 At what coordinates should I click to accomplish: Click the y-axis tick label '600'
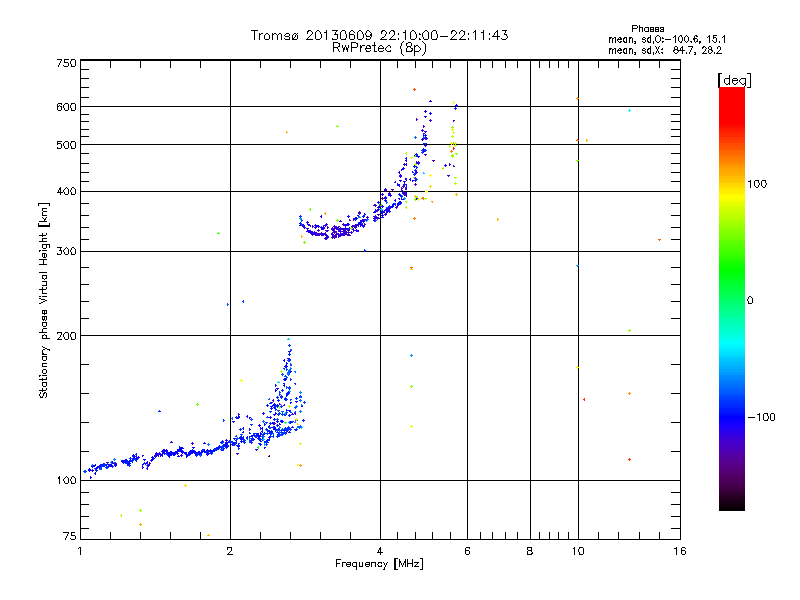tap(66, 107)
